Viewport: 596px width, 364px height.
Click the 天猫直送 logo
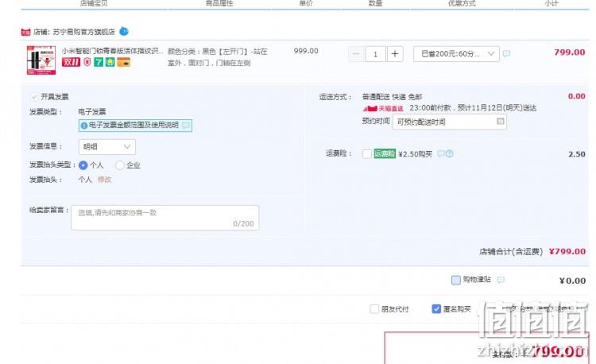point(383,109)
